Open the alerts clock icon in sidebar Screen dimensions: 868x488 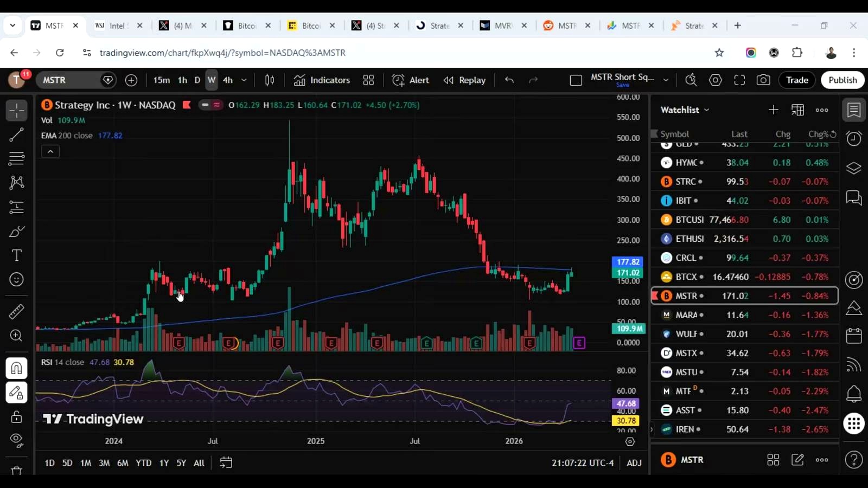(854, 139)
